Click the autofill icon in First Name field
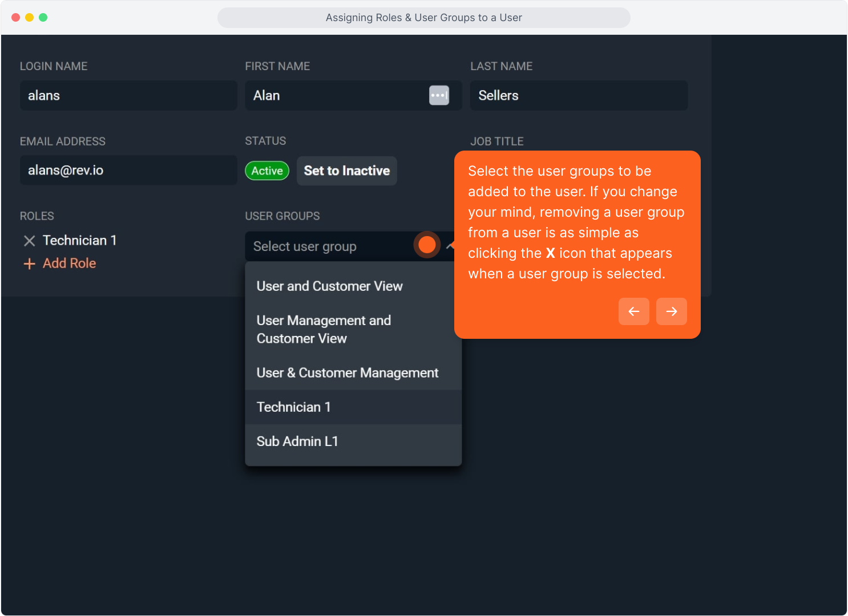The image size is (848, 616). 439,95
